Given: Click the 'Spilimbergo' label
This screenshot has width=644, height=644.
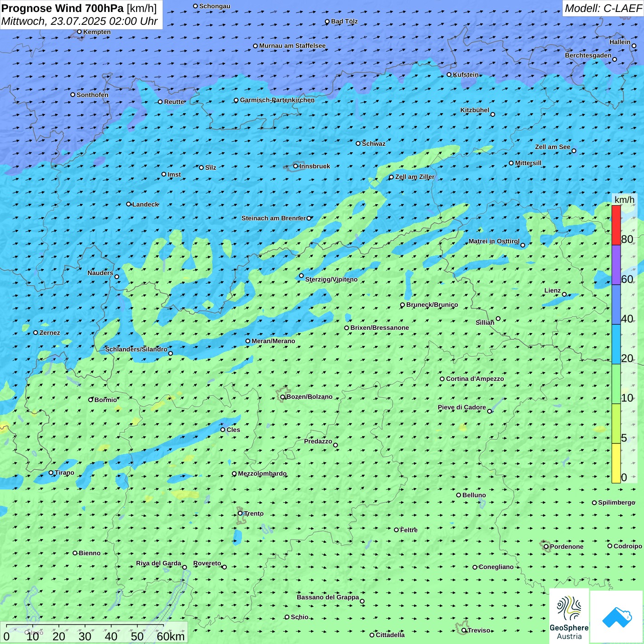Looking at the screenshot, I should [x=617, y=502].
